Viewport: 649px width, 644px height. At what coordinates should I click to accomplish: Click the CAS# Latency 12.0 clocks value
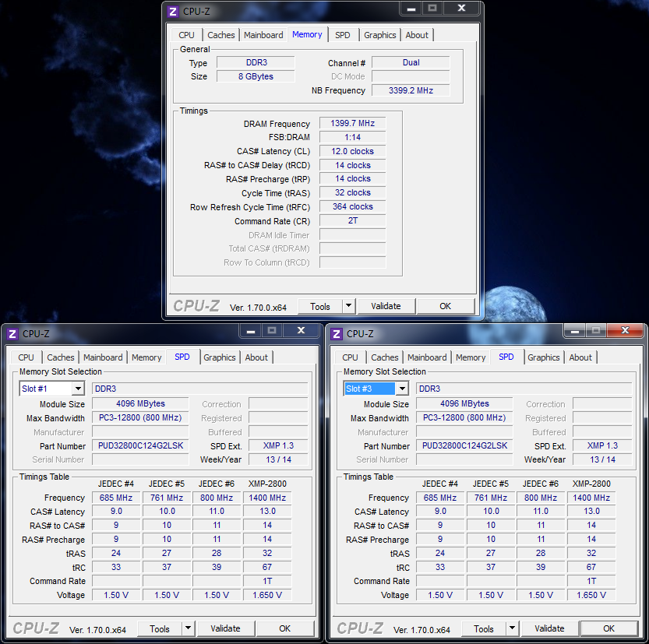pyautogui.click(x=353, y=151)
